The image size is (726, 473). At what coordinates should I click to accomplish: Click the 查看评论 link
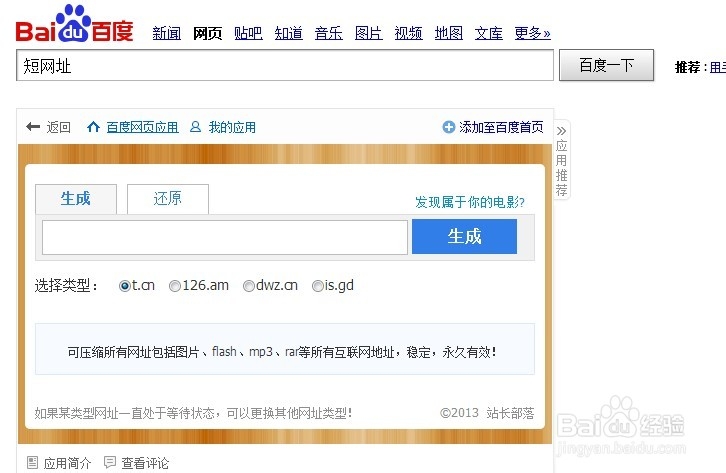tap(145, 462)
